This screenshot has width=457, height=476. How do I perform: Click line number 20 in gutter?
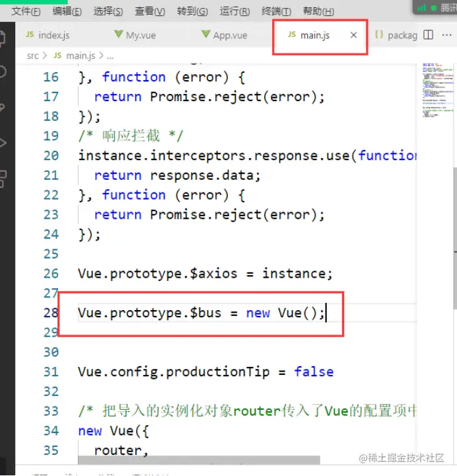pos(51,156)
